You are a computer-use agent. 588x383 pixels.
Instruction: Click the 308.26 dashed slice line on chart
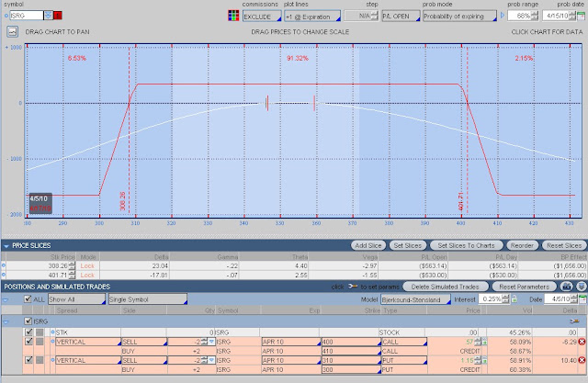(x=130, y=131)
